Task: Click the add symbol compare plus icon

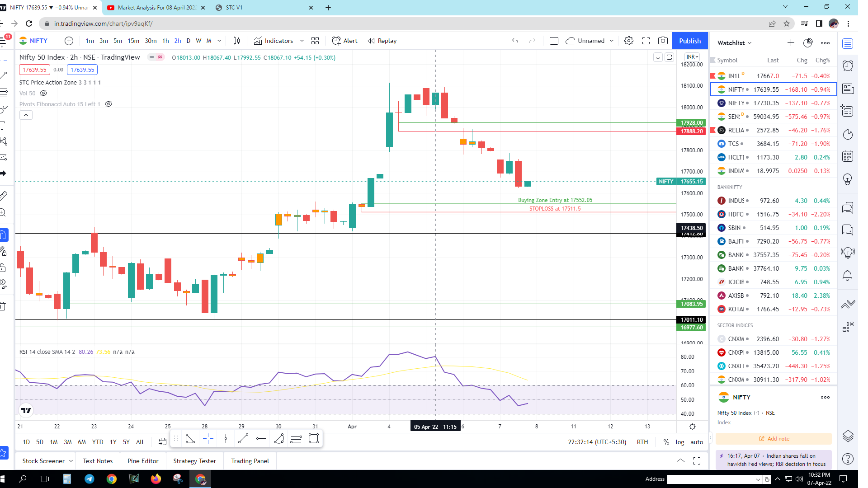Action: tap(69, 41)
